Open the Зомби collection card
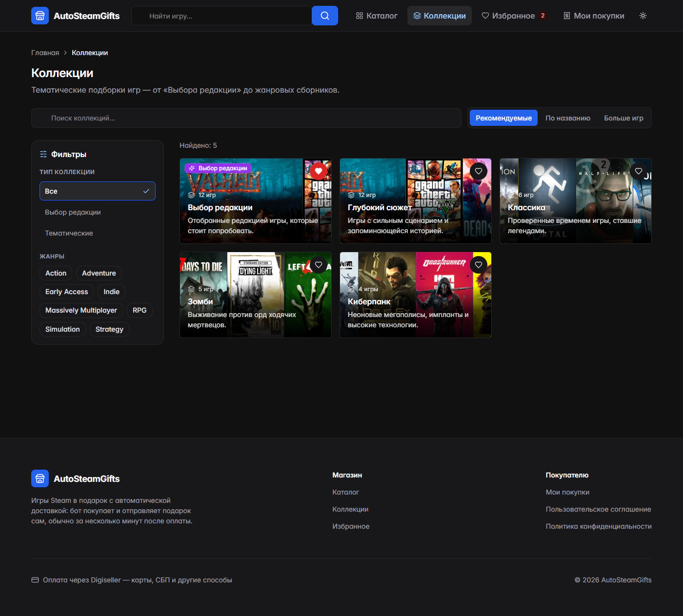Image resolution: width=683 pixels, height=616 pixels. [256, 295]
